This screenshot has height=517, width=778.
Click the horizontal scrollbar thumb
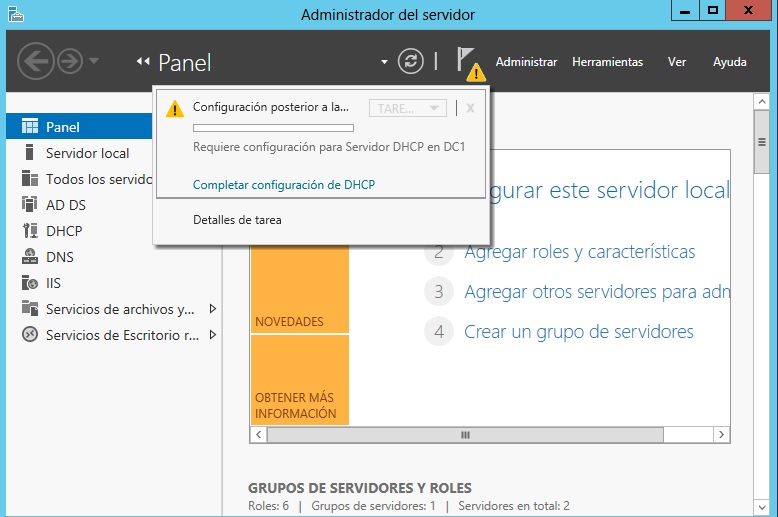464,435
